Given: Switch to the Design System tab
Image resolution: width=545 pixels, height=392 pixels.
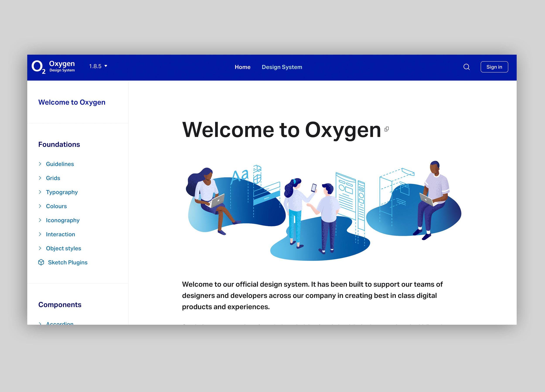Looking at the screenshot, I should click(282, 67).
